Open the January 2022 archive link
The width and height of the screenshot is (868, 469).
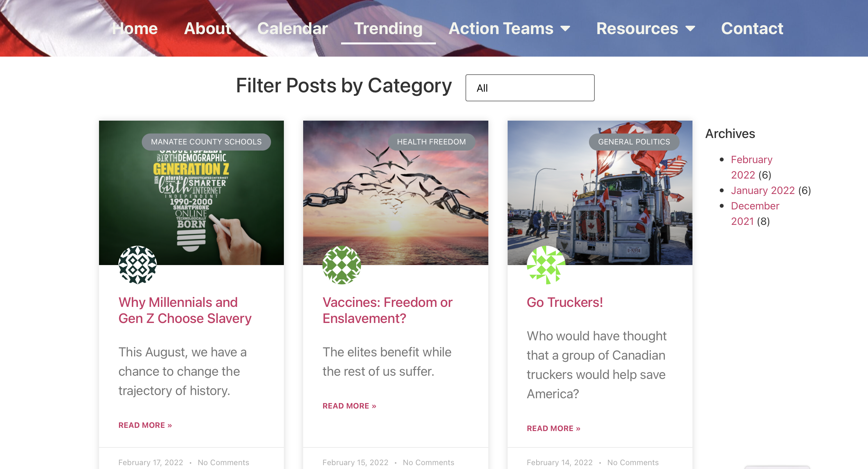click(x=763, y=190)
